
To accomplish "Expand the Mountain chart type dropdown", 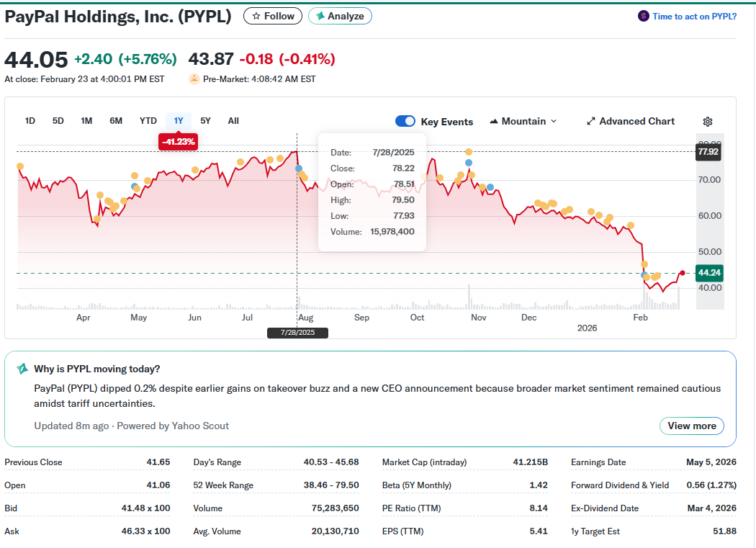I will click(523, 121).
